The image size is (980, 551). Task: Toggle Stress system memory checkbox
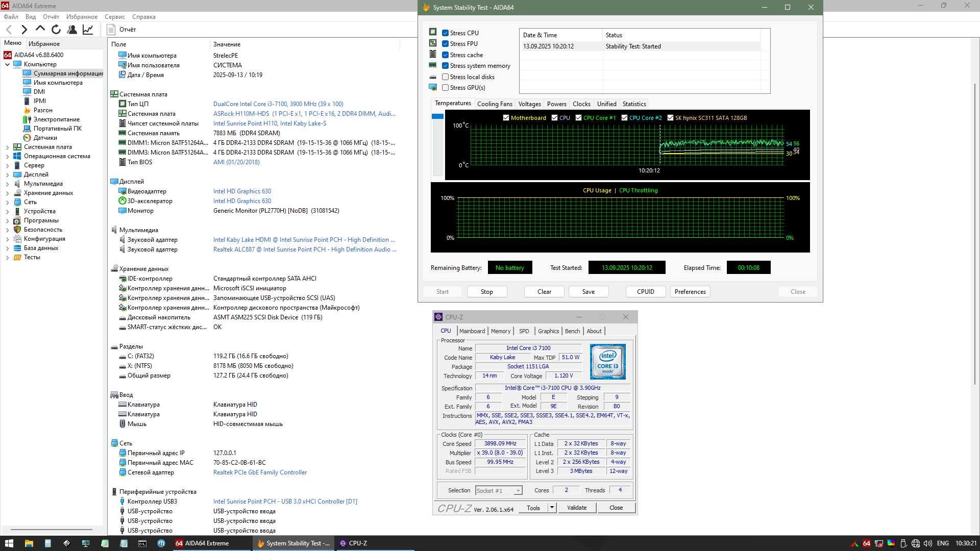tap(445, 66)
